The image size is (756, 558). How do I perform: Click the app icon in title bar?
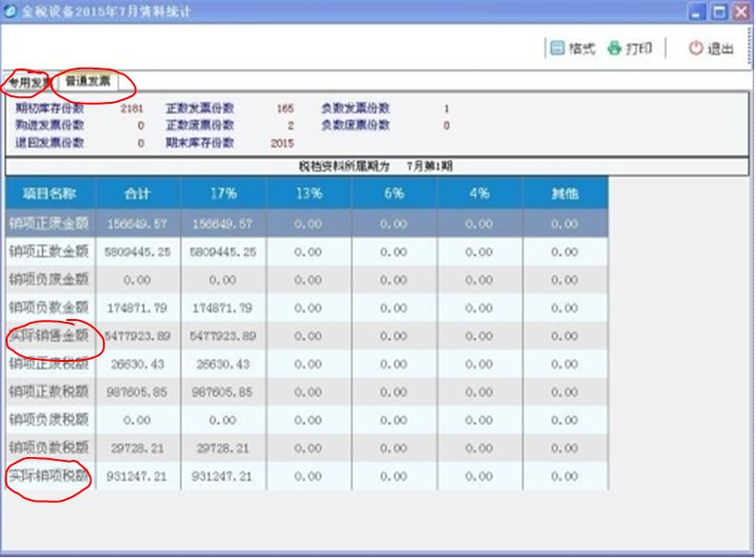[x=11, y=11]
